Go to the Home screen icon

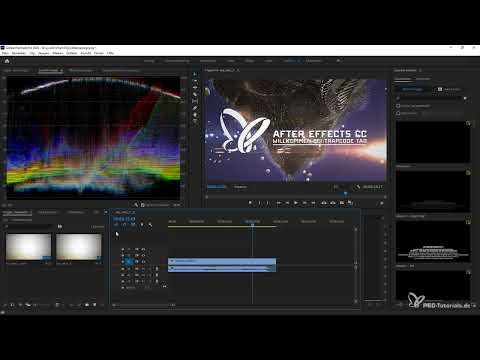pos(7,61)
